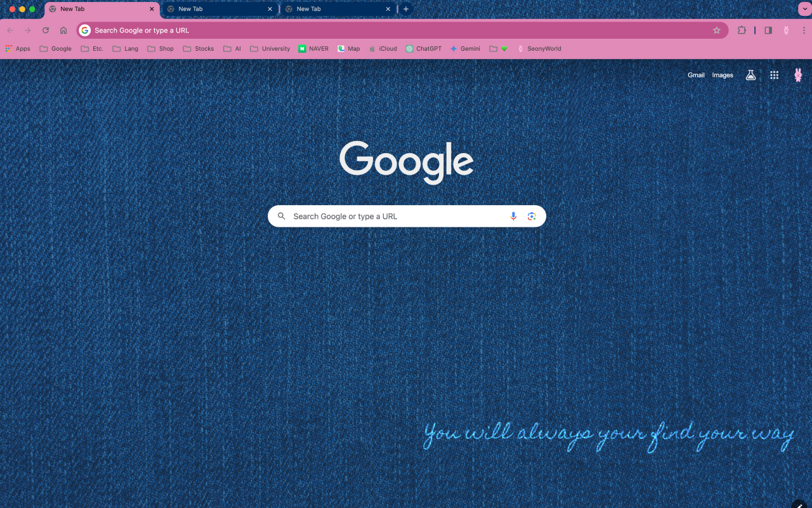Open the Google apps grid
This screenshot has height=508, width=812.
tap(774, 75)
